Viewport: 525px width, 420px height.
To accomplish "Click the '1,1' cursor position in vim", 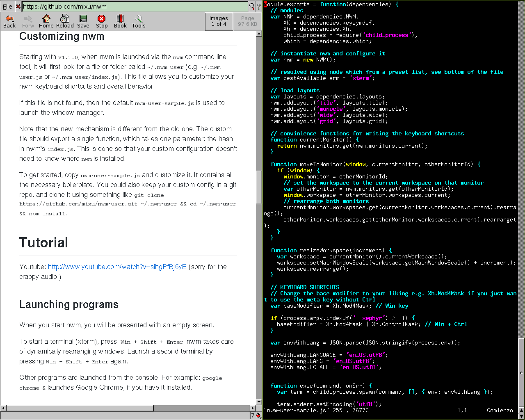I will pyautogui.click(x=462, y=411).
